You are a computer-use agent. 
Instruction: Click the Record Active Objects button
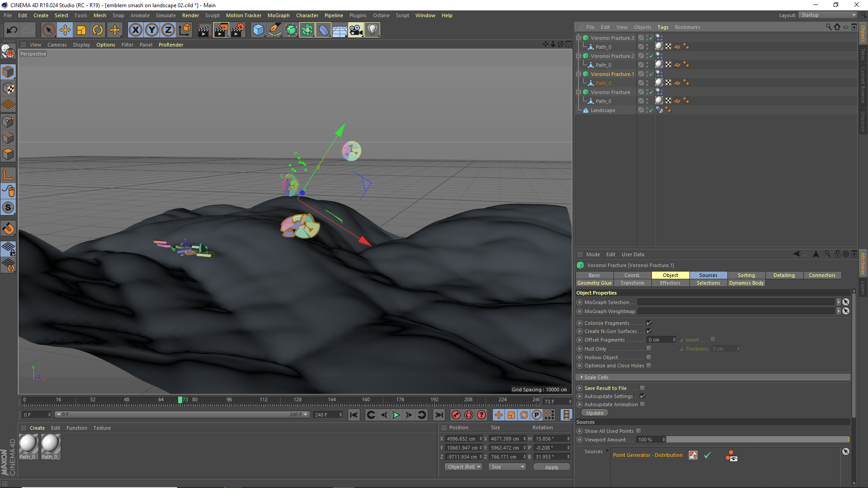tap(456, 415)
